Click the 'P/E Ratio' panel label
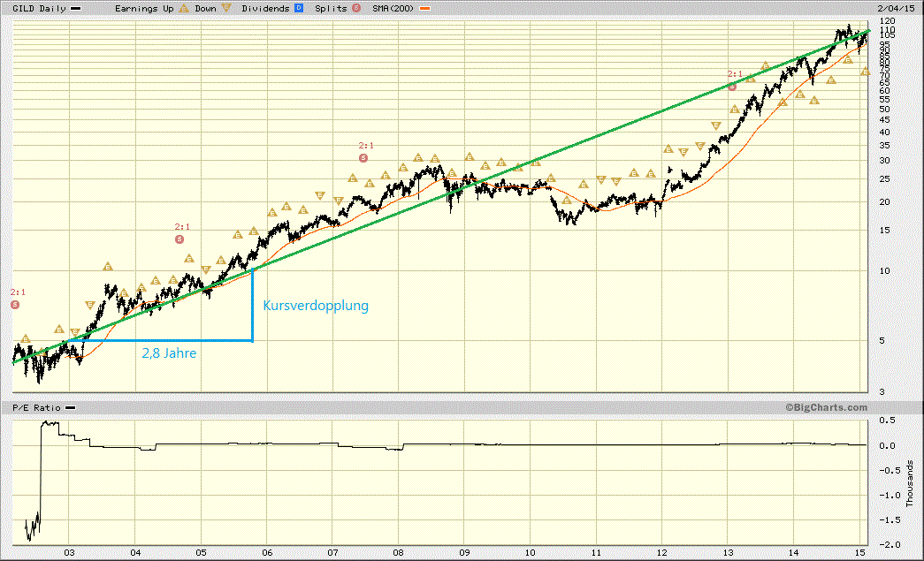Viewport: 924px width, 561px height. click(x=36, y=408)
